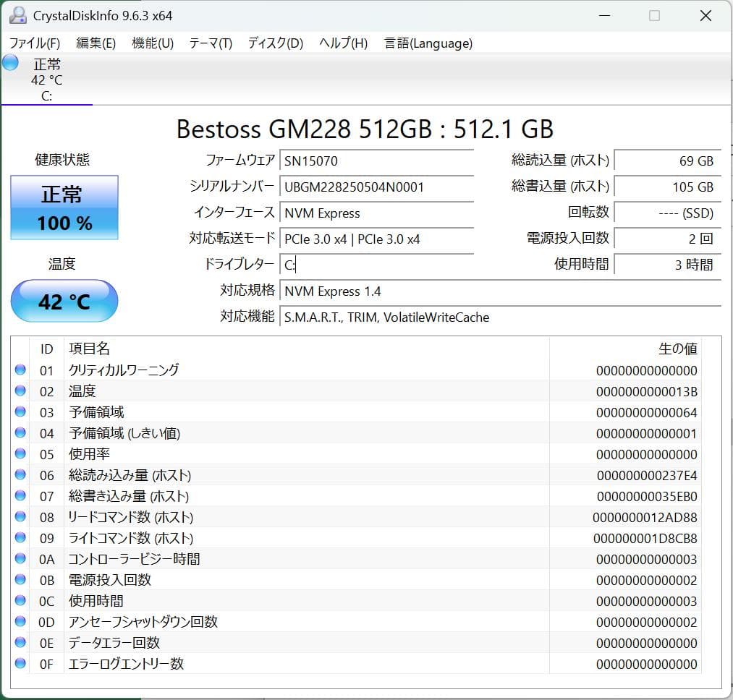
Task: Open the ディスク(D) drive selection dropdown
Action: coord(274,43)
